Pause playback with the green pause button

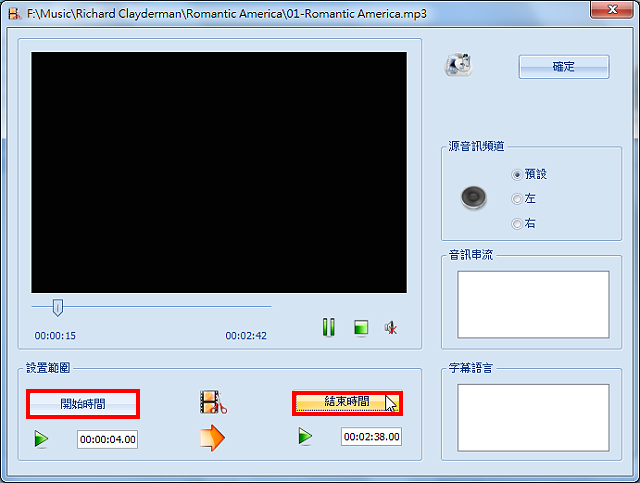329,327
